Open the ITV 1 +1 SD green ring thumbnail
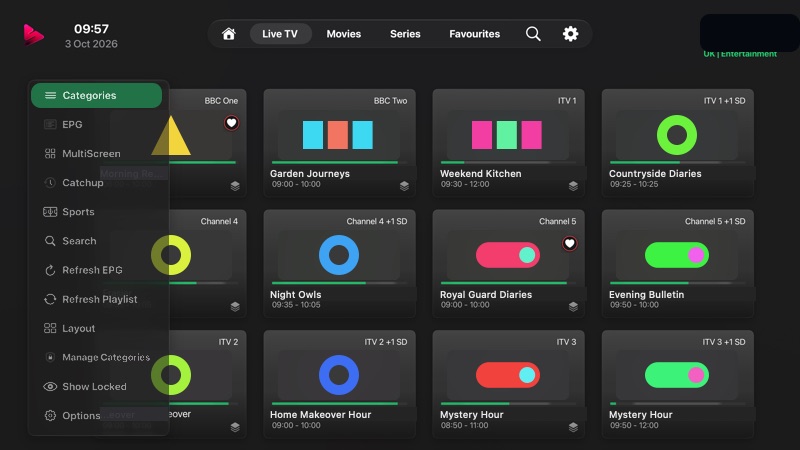This screenshot has width=800, height=450. coord(677,135)
